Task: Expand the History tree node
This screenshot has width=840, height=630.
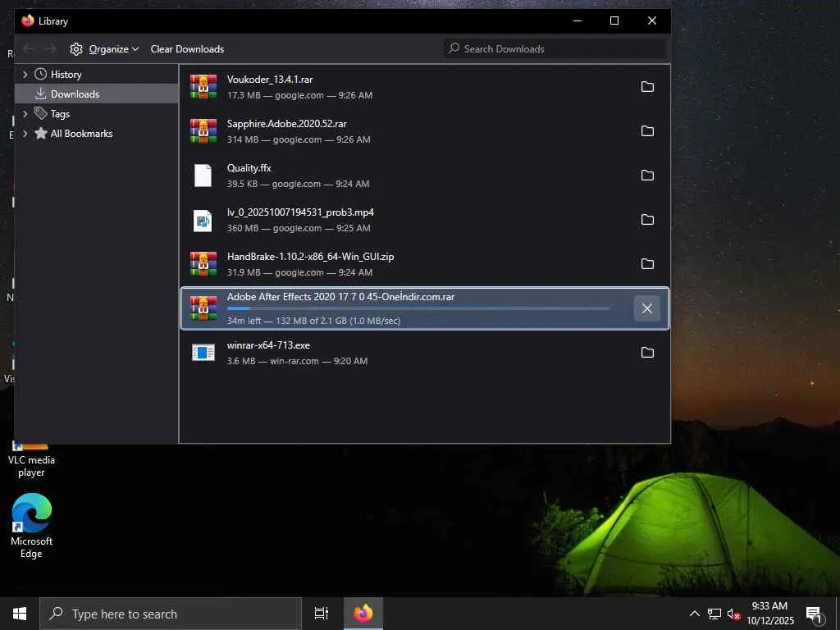Action: (25, 75)
